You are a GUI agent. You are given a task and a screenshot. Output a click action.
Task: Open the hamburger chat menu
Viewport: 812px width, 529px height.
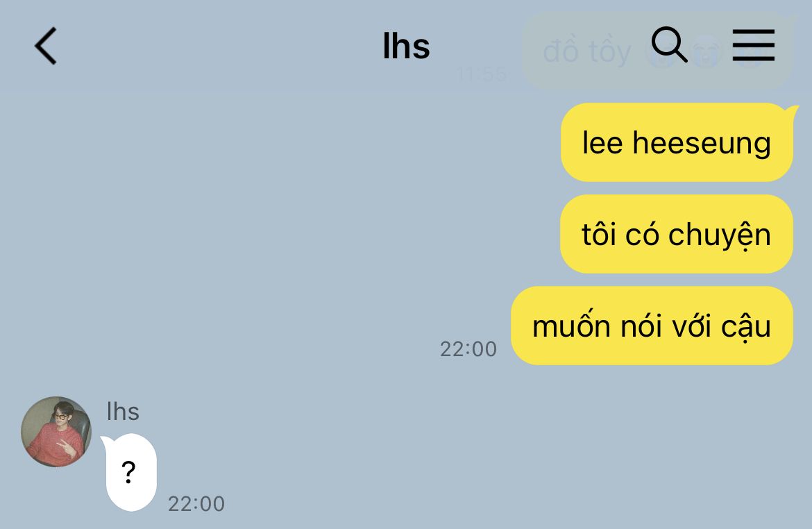[754, 45]
